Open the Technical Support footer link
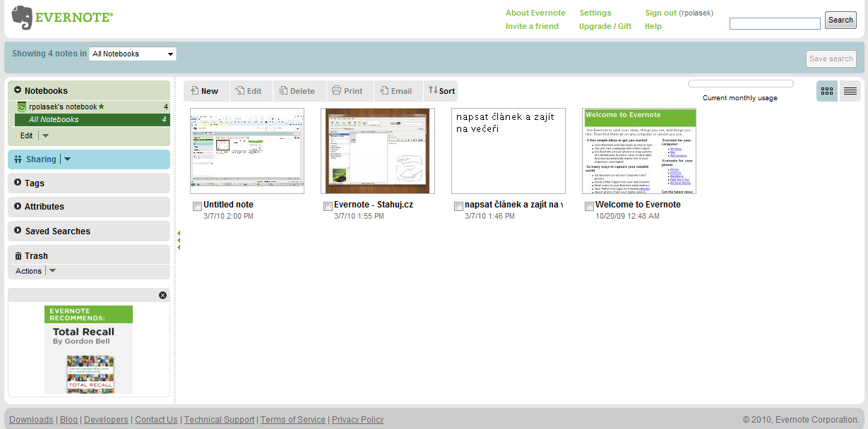 pos(219,420)
